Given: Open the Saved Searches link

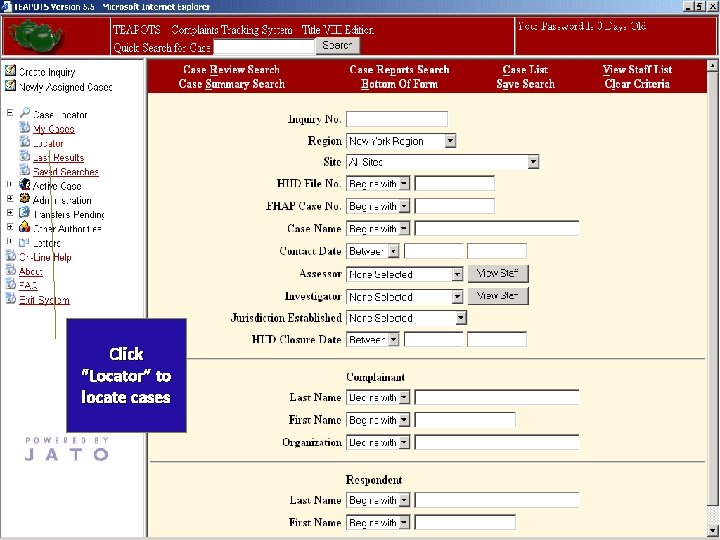Looking at the screenshot, I should tap(66, 172).
